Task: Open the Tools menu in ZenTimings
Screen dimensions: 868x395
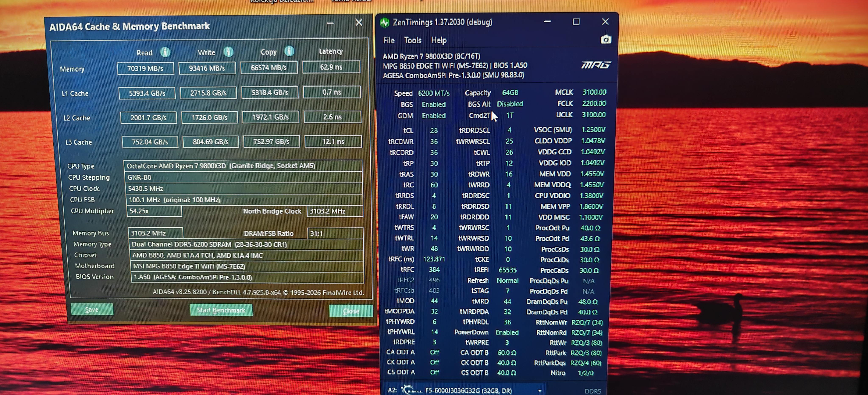Action: [x=412, y=40]
